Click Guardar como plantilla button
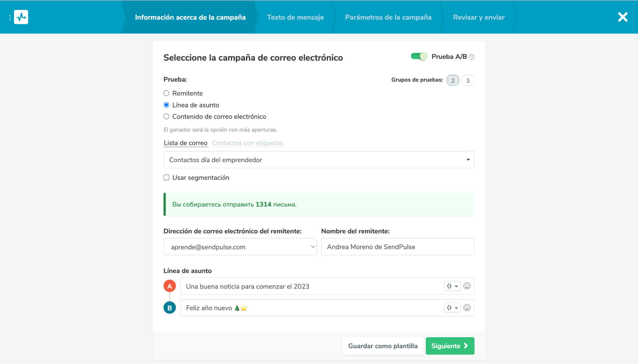 382,346
